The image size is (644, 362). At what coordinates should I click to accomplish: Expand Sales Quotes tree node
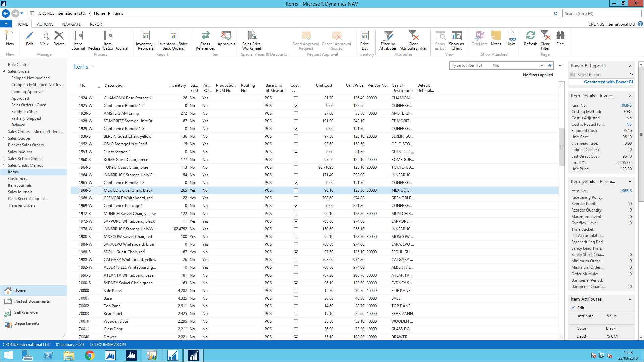pyautogui.click(x=4, y=138)
